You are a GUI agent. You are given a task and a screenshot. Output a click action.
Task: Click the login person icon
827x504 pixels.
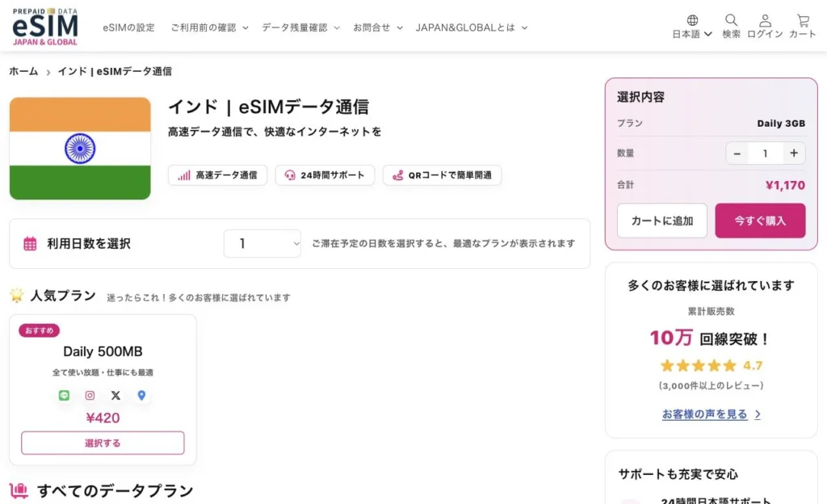766,20
